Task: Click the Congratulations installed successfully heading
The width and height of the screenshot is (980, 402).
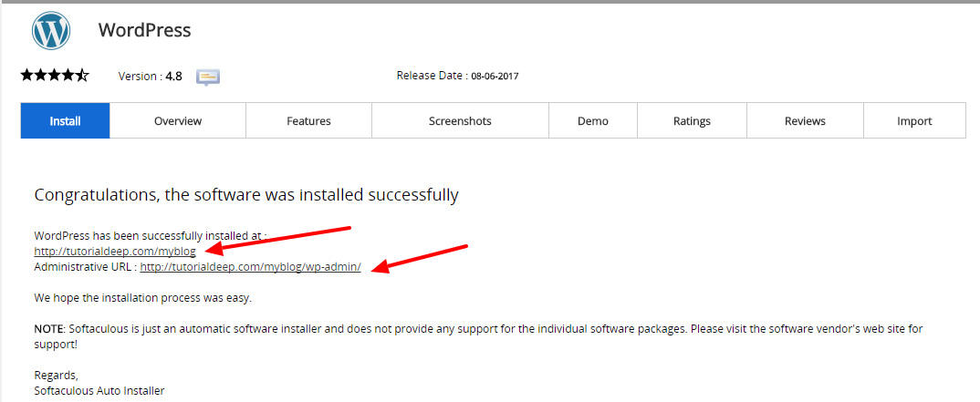Action: pyautogui.click(x=246, y=195)
